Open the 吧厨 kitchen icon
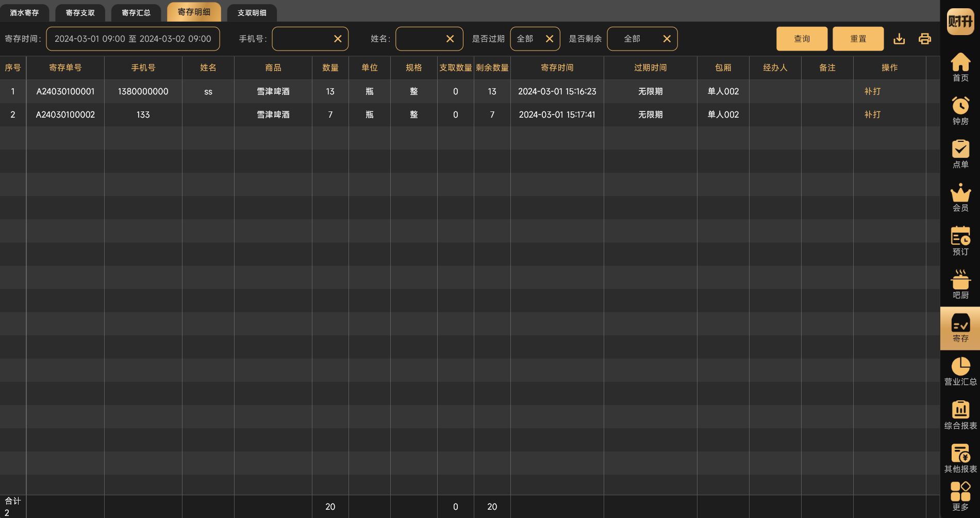The width and height of the screenshot is (980, 518). click(960, 284)
